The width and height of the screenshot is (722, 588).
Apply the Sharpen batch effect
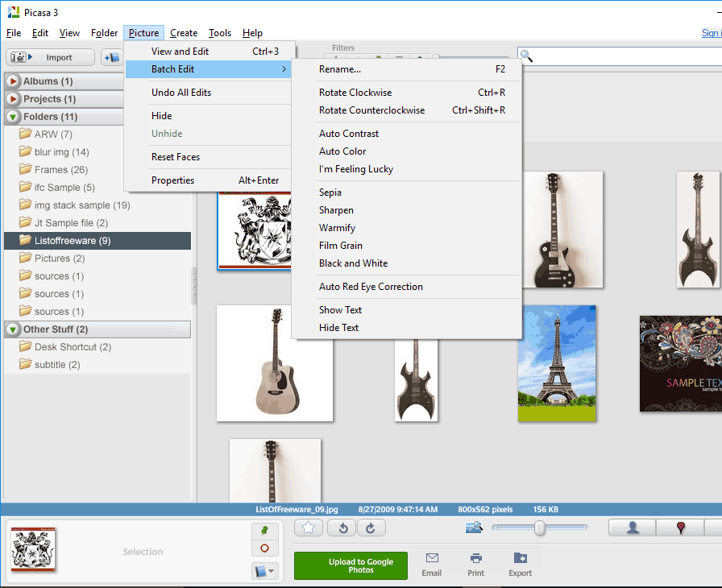[407, 210]
